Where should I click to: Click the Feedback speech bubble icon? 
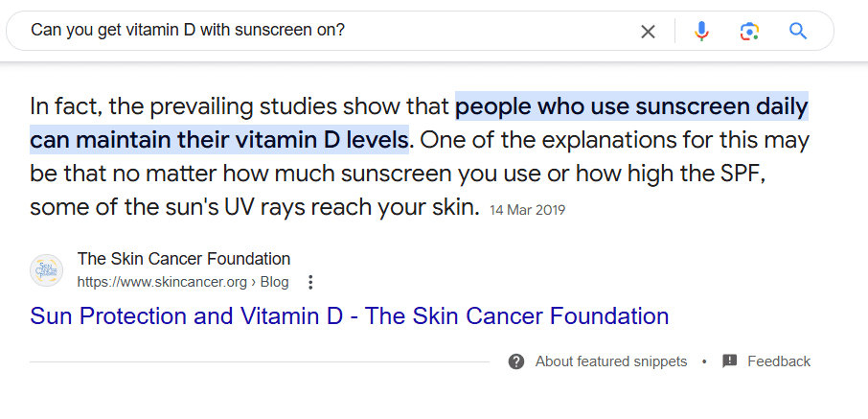point(730,361)
